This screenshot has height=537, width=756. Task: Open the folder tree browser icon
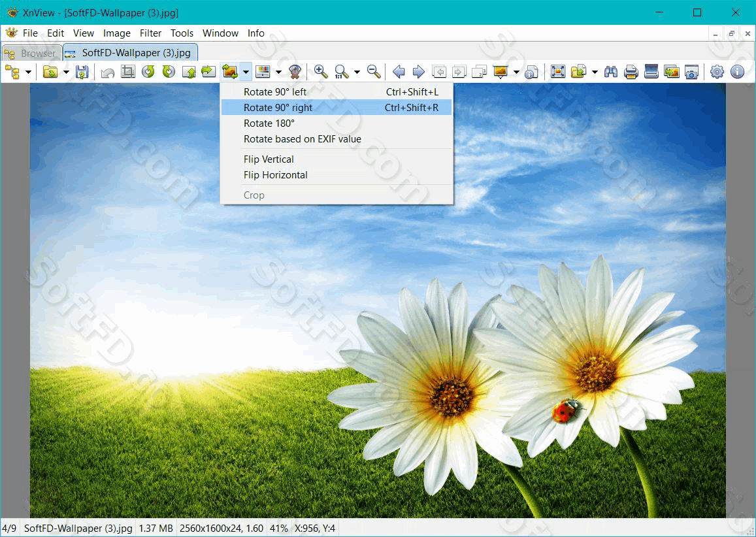12,73
